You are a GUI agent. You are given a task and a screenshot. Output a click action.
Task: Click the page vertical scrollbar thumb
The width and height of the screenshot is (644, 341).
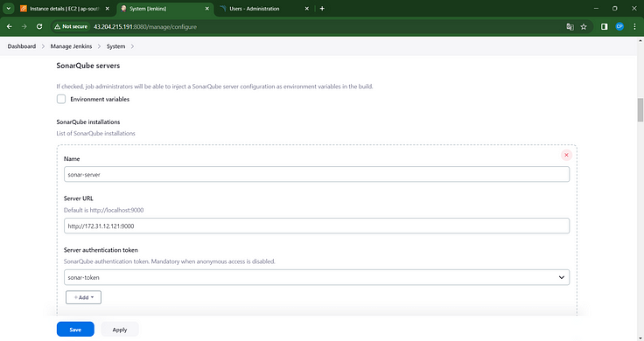tap(640, 110)
